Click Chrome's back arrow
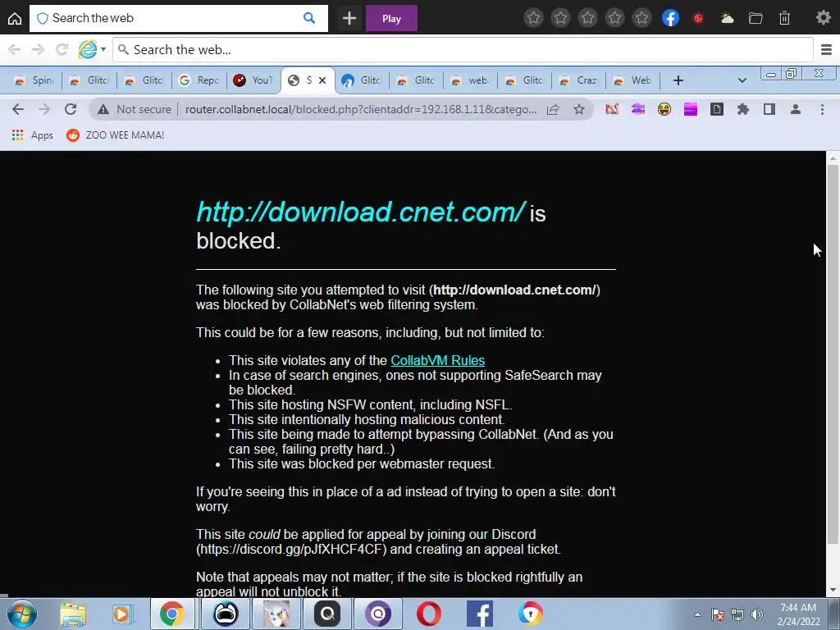The width and height of the screenshot is (840, 630). coord(18,109)
